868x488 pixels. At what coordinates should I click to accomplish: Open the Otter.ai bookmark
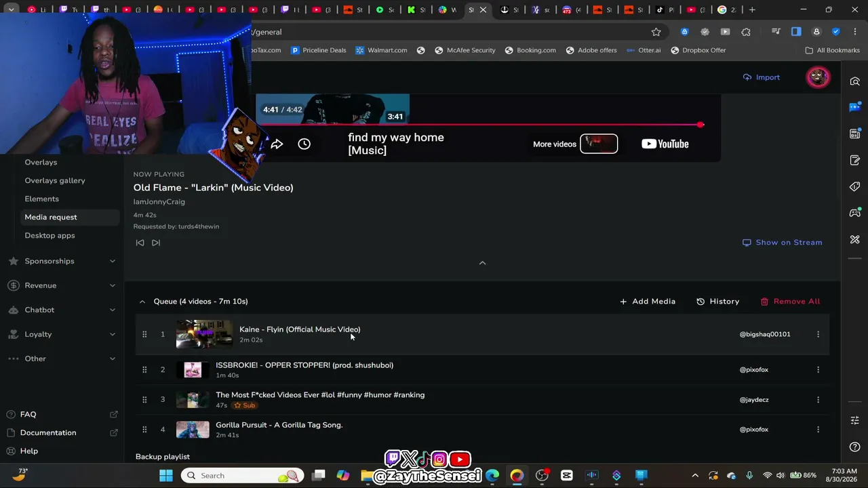(643, 50)
